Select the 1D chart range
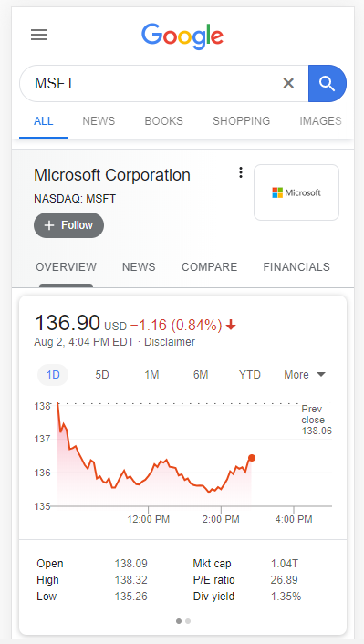The width and height of the screenshot is (364, 644). 53,375
